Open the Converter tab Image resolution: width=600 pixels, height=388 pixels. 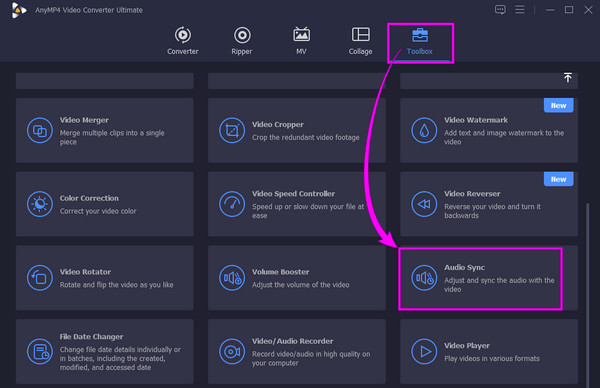pyautogui.click(x=183, y=41)
